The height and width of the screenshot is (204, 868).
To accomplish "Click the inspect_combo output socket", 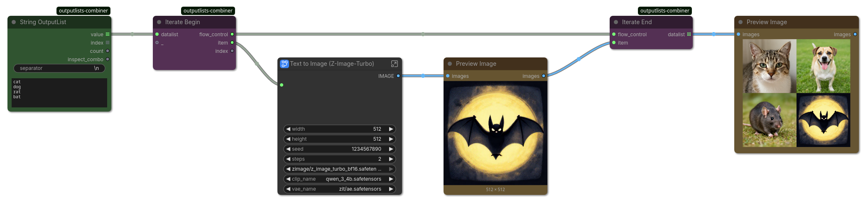I will (x=108, y=59).
